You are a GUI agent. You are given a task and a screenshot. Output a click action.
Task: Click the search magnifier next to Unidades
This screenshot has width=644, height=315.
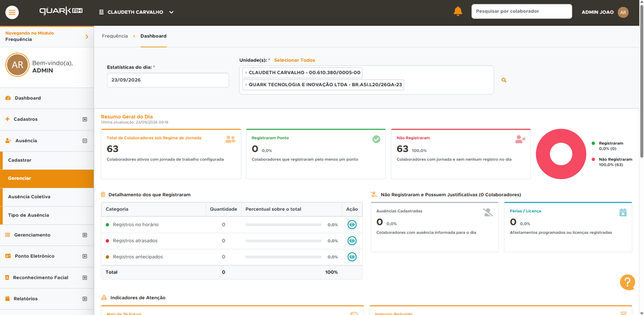pyautogui.click(x=504, y=80)
